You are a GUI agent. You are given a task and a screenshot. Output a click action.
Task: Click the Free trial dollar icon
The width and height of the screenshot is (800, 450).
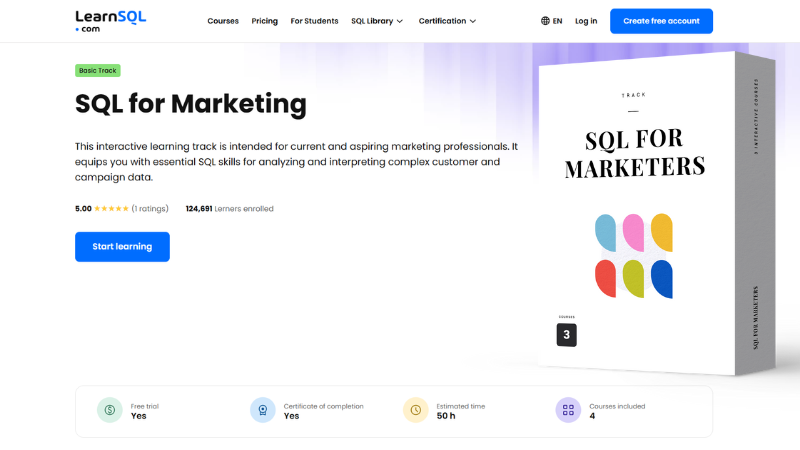coord(110,410)
